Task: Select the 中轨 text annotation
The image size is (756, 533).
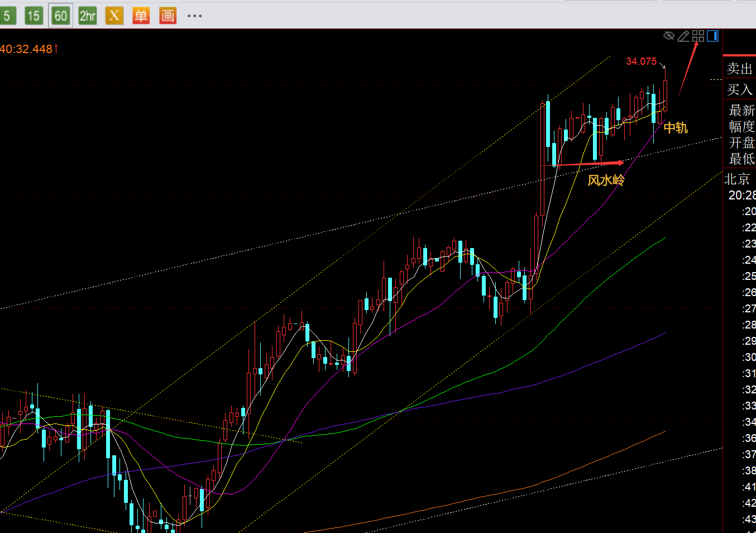Action: [676, 128]
